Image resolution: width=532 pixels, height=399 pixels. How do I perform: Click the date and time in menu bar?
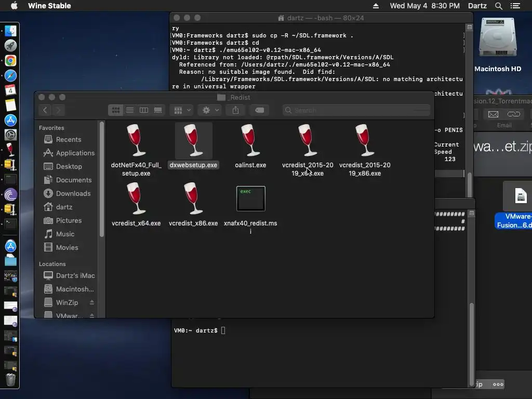point(425,6)
